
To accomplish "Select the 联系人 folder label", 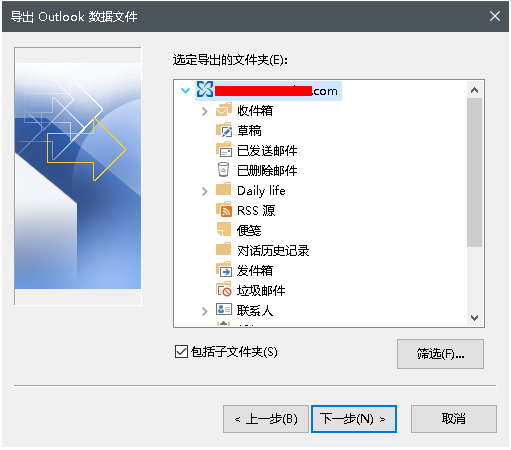I will pyautogui.click(x=255, y=311).
